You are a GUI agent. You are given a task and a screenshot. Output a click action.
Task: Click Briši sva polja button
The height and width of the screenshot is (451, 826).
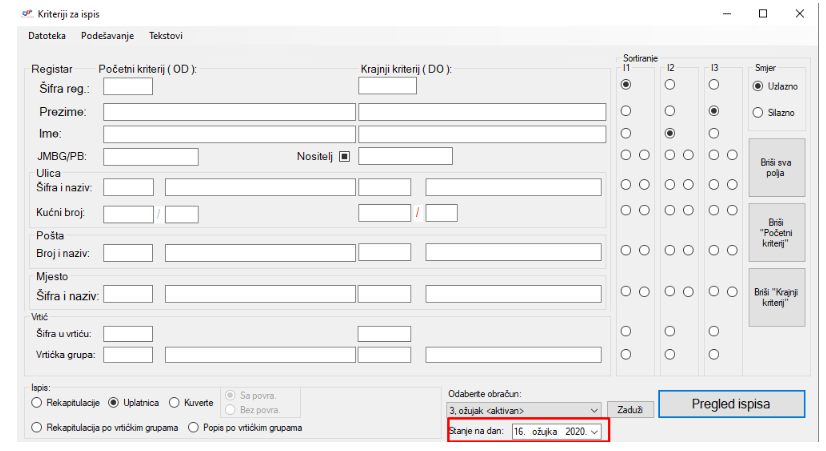776,168
